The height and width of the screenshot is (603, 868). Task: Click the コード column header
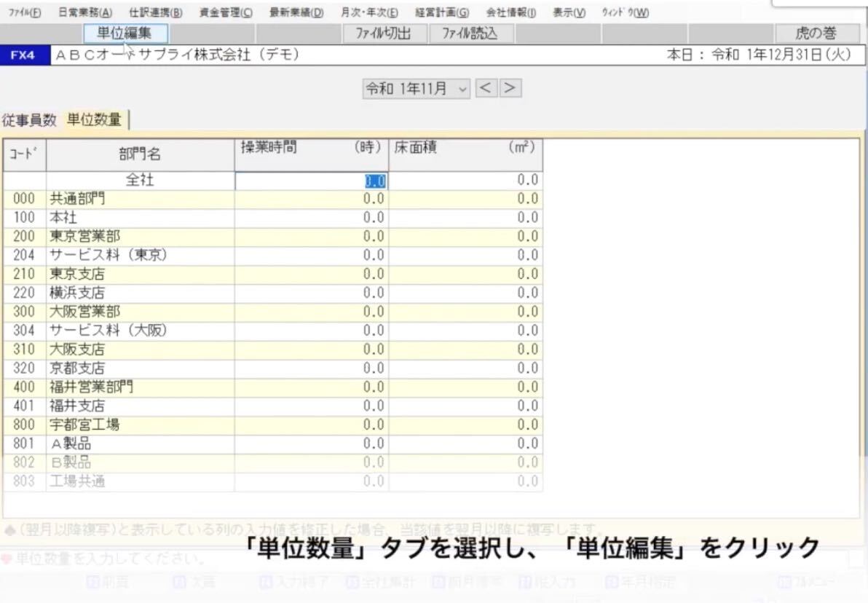coord(24,154)
